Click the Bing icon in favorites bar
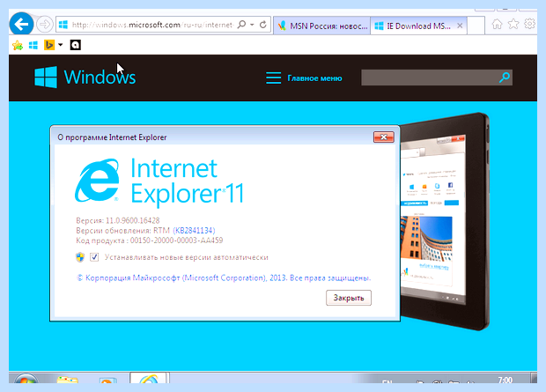This screenshot has width=546, height=392. pos(49,45)
